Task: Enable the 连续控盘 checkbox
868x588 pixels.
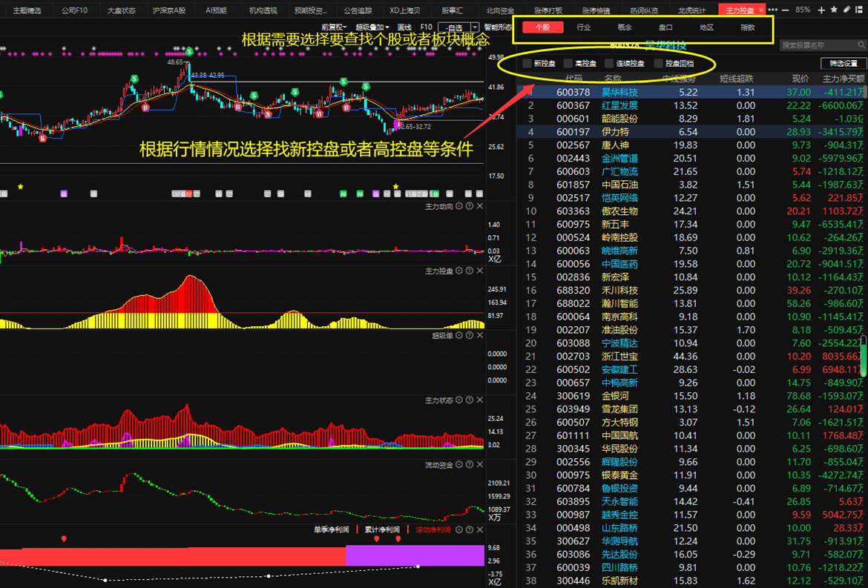Action: click(610, 63)
